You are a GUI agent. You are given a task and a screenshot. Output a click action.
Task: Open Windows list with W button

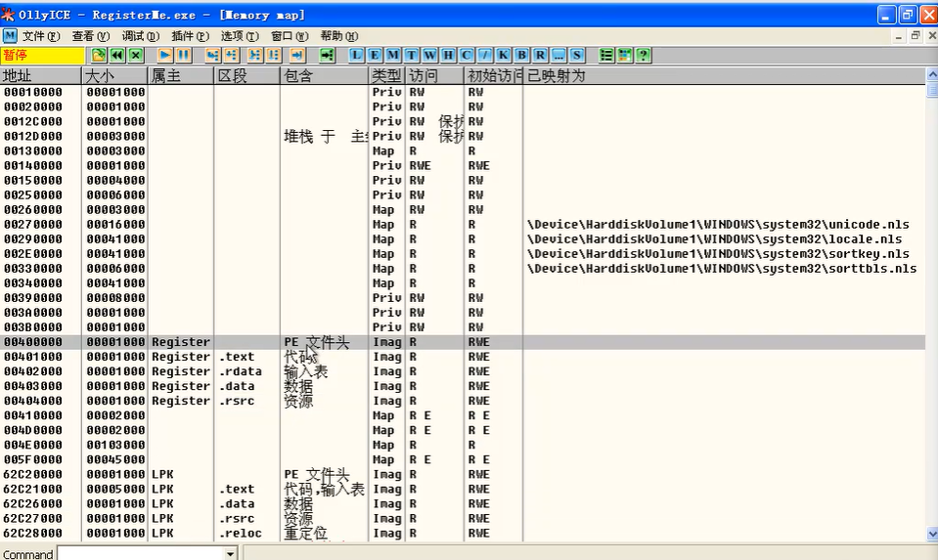click(x=430, y=56)
